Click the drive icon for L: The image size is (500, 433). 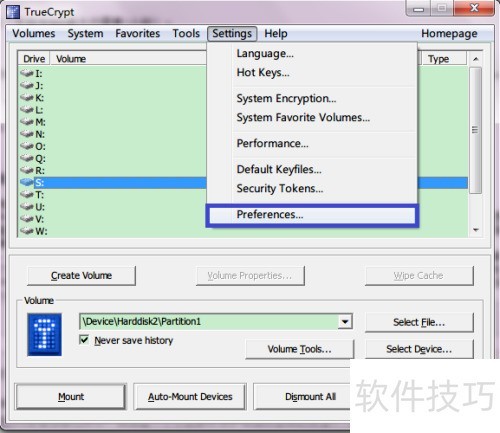27,110
